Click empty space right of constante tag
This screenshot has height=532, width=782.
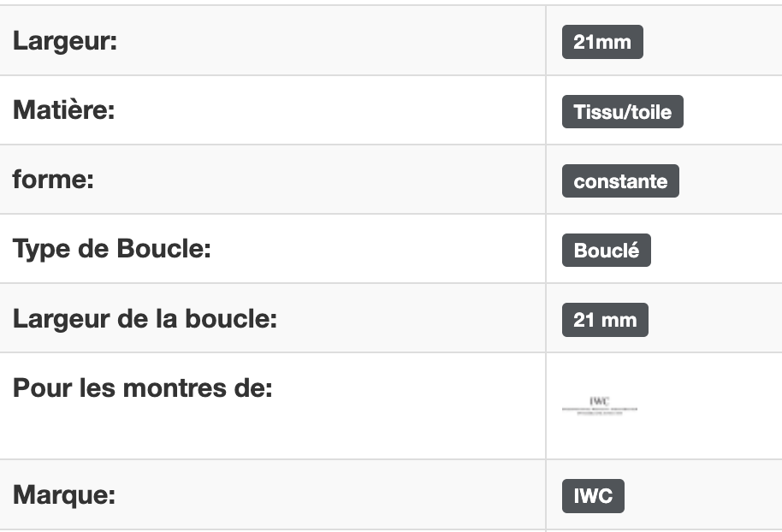[732, 181]
